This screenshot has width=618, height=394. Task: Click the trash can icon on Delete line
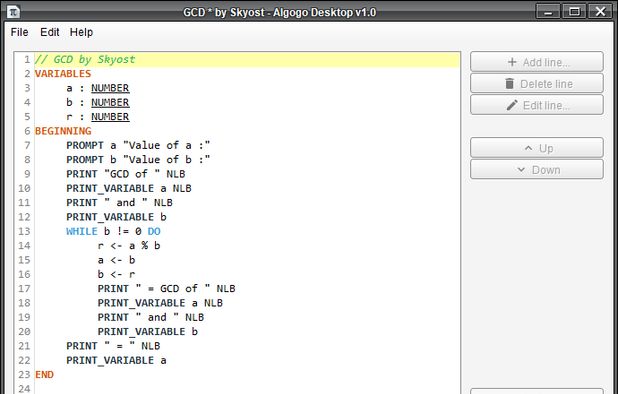pos(510,84)
